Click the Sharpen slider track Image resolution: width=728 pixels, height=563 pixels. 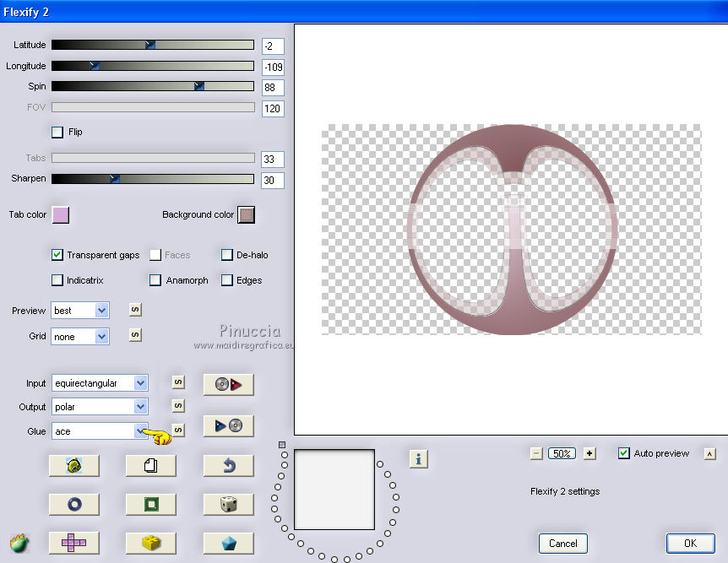tap(153, 179)
